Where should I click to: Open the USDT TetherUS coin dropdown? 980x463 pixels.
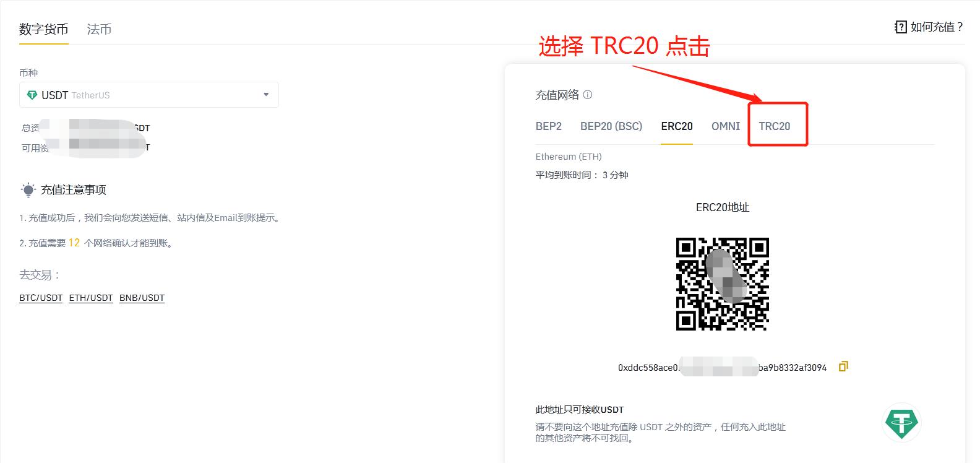click(x=149, y=95)
